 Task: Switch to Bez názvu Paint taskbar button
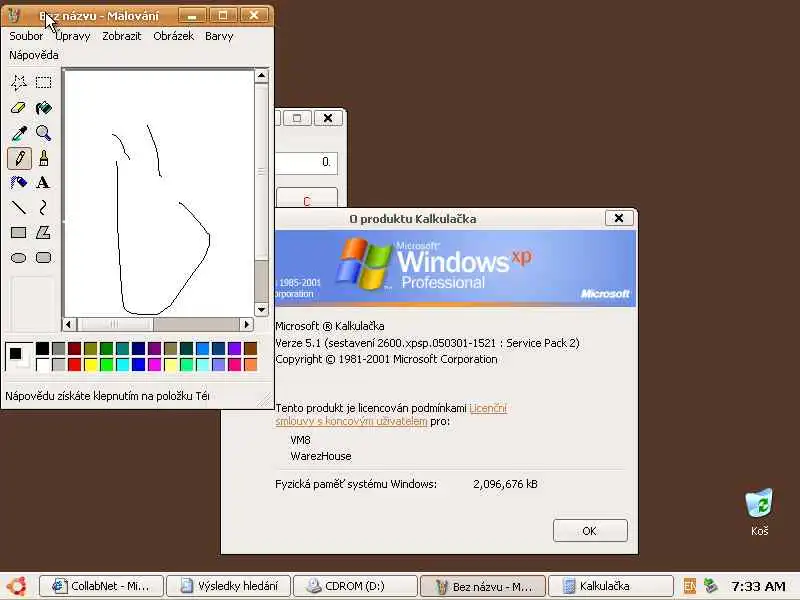click(483, 586)
